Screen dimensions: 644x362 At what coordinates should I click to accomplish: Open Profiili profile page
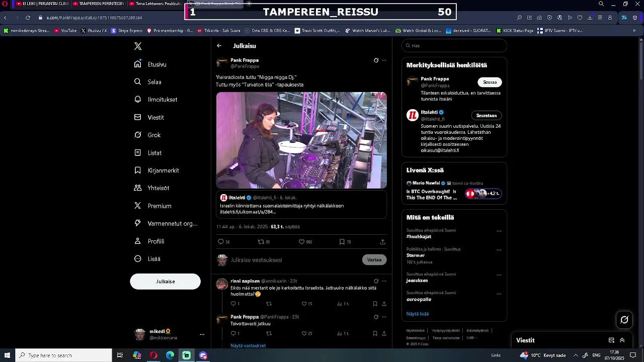[149, 241]
